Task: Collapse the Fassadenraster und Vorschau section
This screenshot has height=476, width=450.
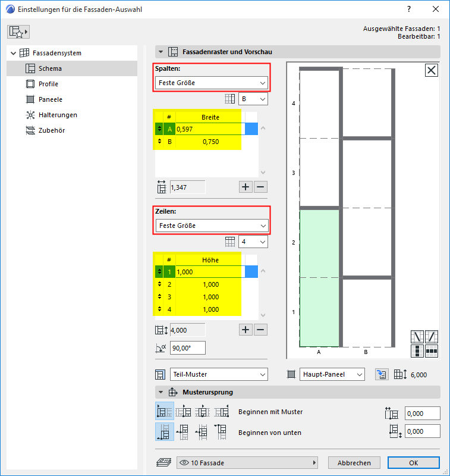Action: 161,52
